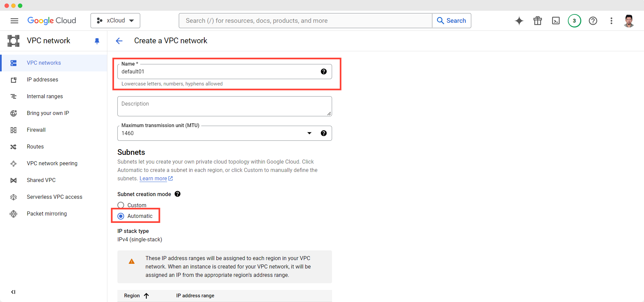Click the Packet mirroring icon

tap(13, 214)
